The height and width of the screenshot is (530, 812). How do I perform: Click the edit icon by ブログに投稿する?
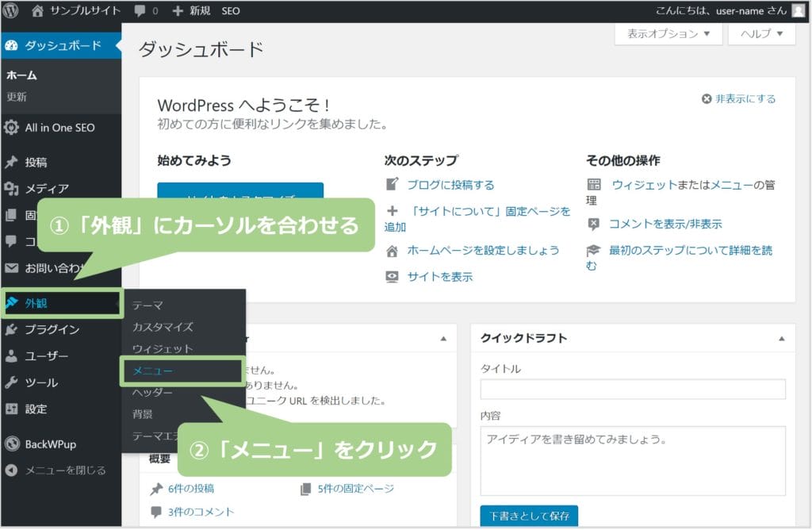click(392, 184)
